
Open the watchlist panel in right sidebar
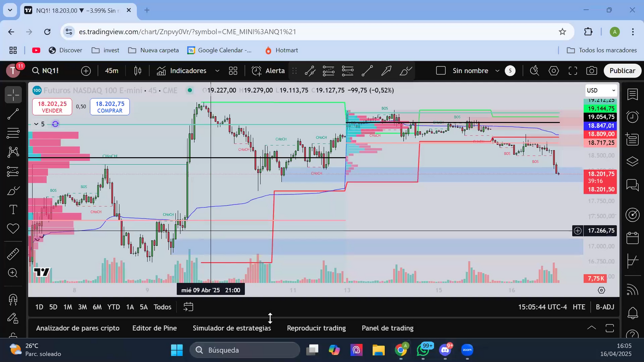(x=632, y=94)
